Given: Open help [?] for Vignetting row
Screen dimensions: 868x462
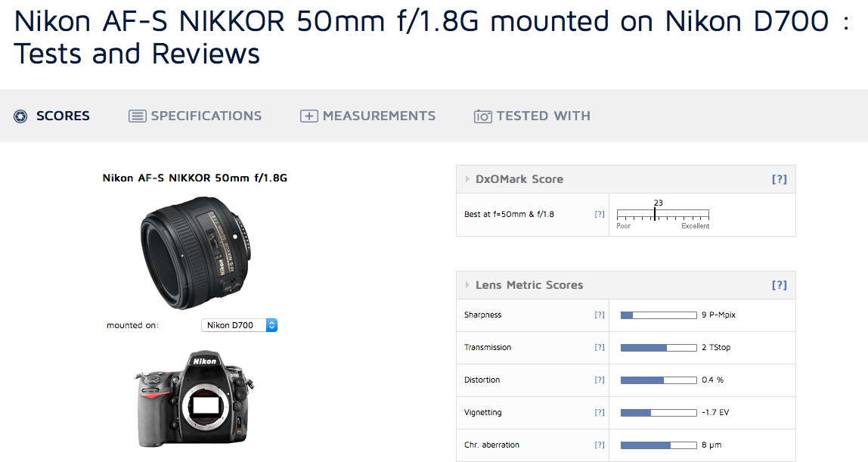Looking at the screenshot, I should pos(600,413).
